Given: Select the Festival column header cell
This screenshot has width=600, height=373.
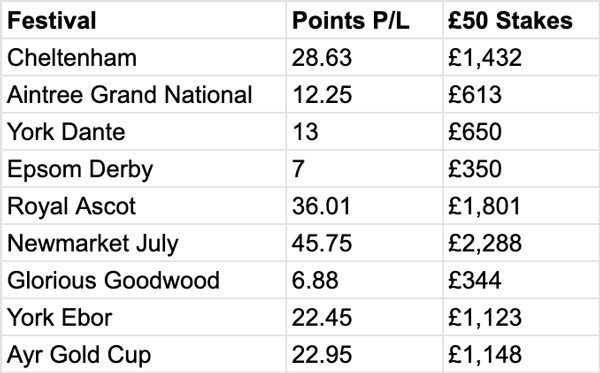Looking at the screenshot, I should [144, 20].
